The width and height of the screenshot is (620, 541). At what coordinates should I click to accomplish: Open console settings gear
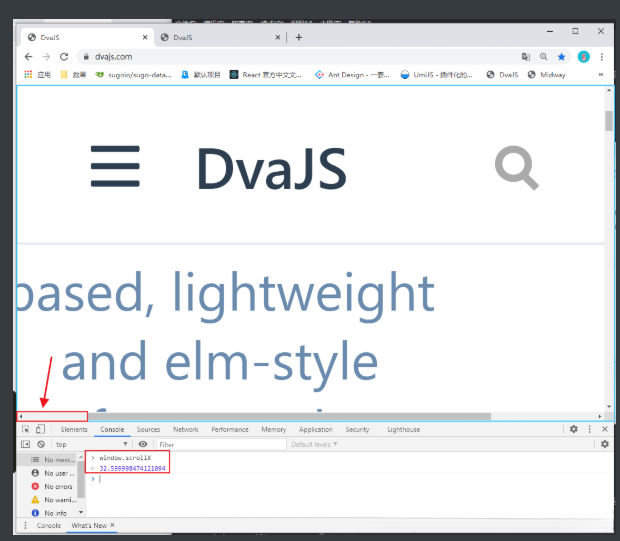605,444
